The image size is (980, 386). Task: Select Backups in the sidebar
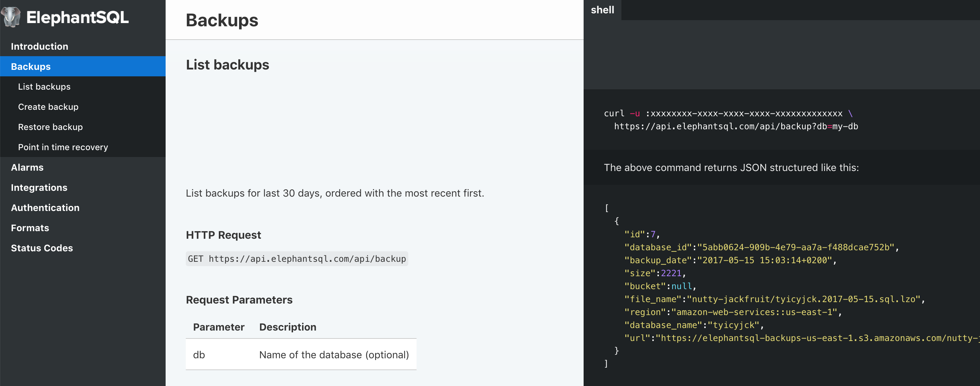(31, 67)
